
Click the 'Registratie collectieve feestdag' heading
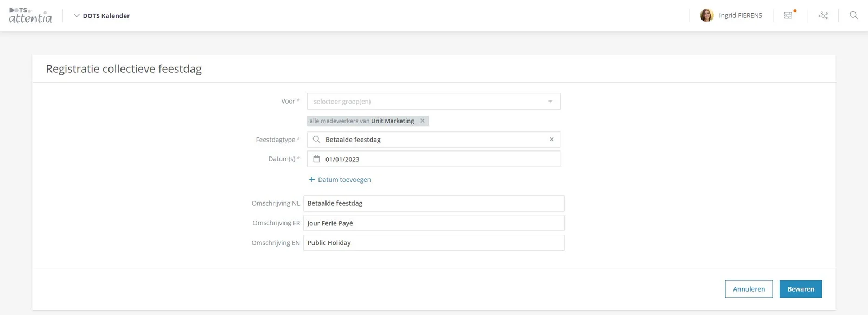point(124,69)
